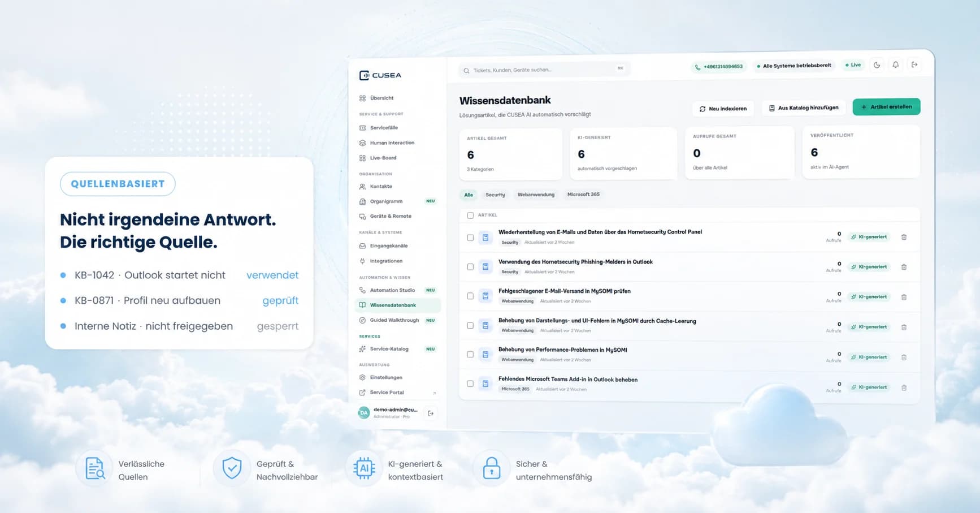Check the Fehlgeschlagener E-Mail-Versand article checkbox

pyautogui.click(x=470, y=296)
